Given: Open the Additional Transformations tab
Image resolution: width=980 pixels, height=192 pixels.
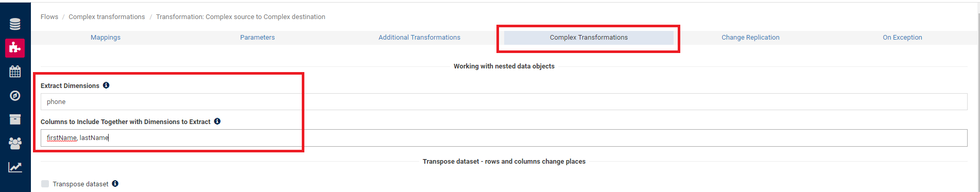Looking at the screenshot, I should pyautogui.click(x=419, y=38).
